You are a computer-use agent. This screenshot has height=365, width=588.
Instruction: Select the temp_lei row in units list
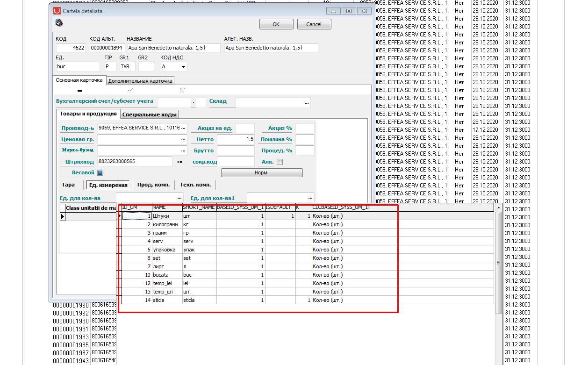[308, 283]
